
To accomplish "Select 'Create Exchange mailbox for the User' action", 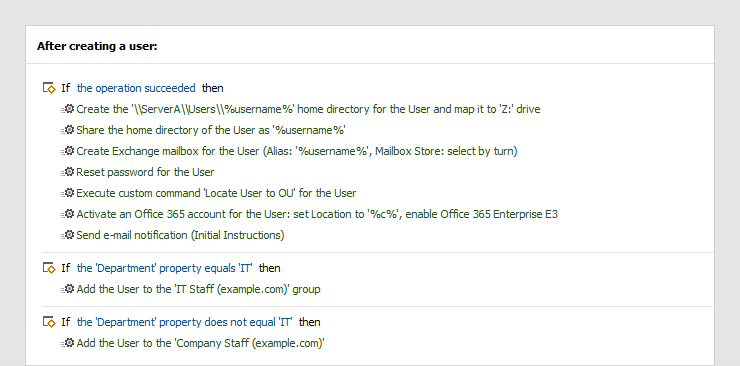I will coord(297,151).
